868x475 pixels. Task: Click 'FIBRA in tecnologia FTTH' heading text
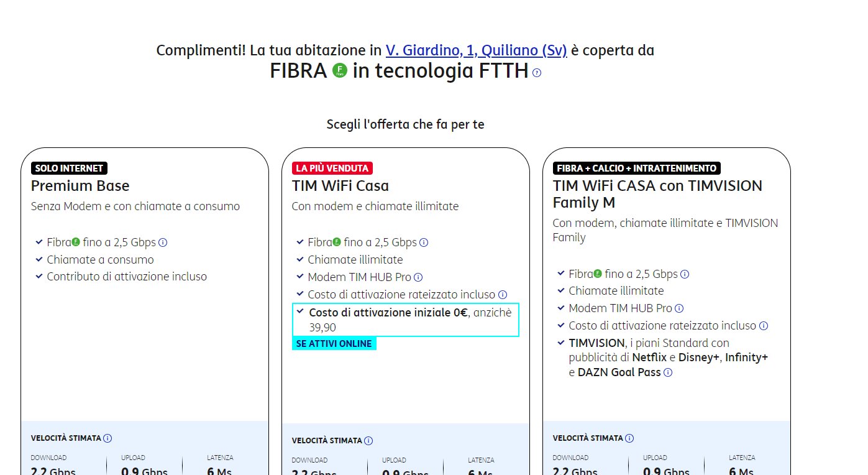(x=399, y=71)
